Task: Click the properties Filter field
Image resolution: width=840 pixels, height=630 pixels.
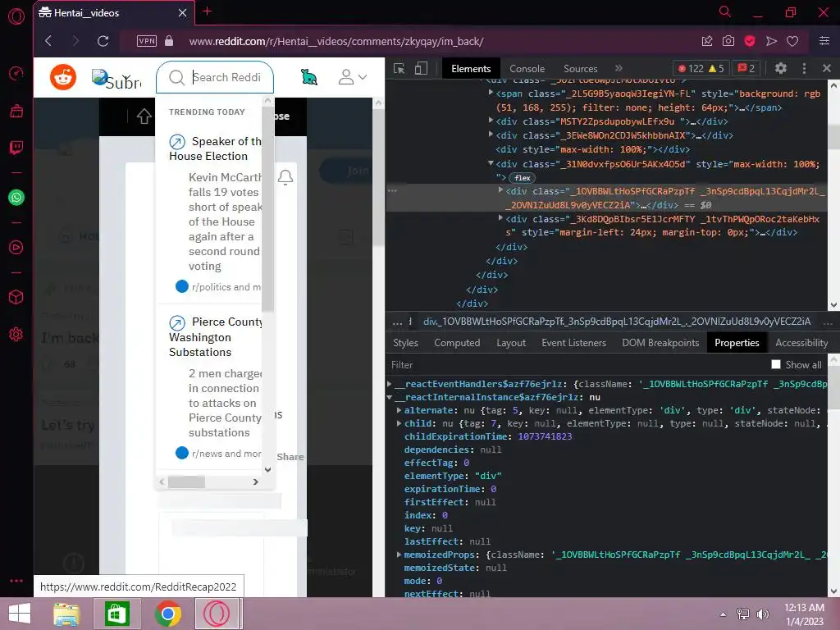Action: (576, 365)
